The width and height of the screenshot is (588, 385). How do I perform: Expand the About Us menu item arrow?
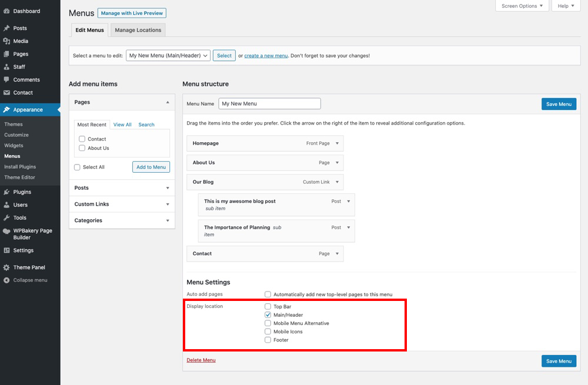coord(337,163)
